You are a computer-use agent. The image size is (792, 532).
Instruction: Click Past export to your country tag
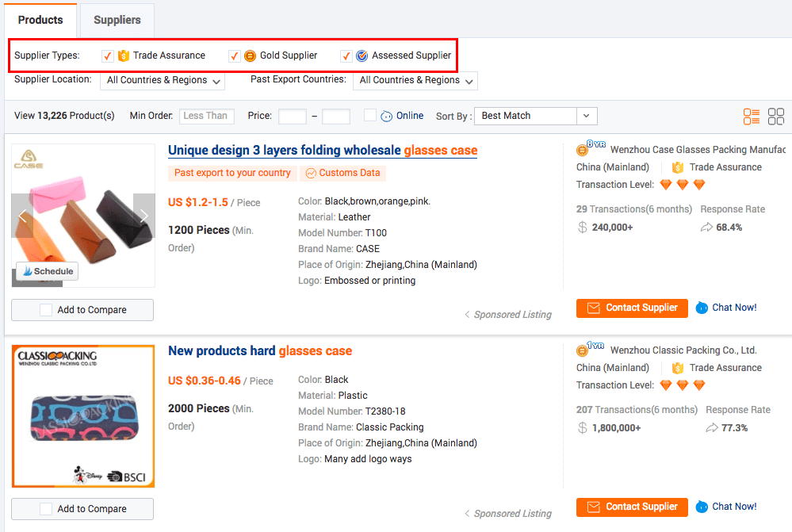(232, 174)
